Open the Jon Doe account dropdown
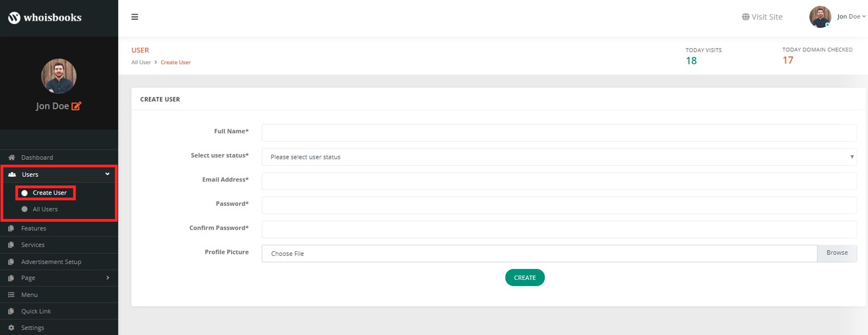868x335 pixels. pyautogui.click(x=851, y=16)
